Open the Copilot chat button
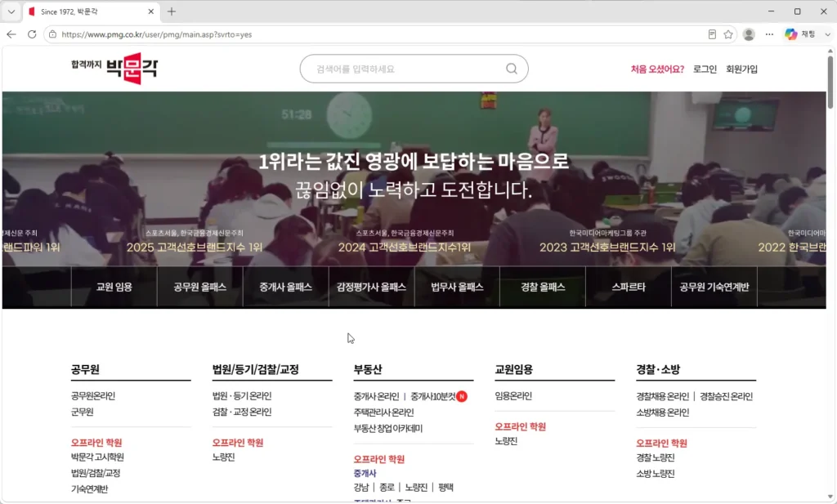This screenshot has width=837, height=504. pyautogui.click(x=799, y=34)
